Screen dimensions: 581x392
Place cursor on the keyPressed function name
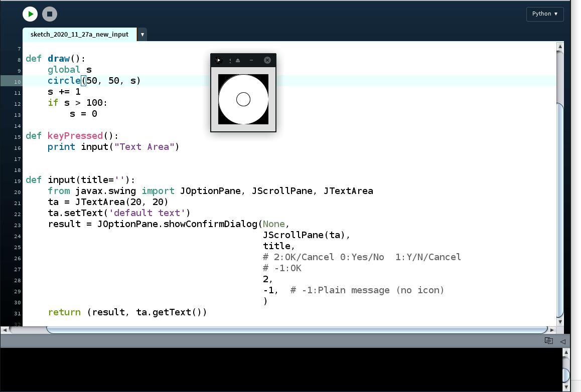pyautogui.click(x=75, y=136)
